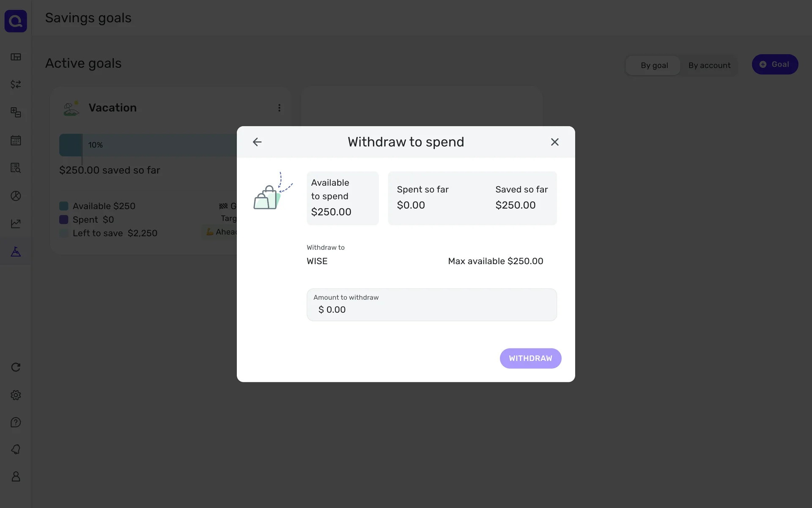Screen dimensions: 812x508
Task: Click the add Goal button
Action: point(774,64)
